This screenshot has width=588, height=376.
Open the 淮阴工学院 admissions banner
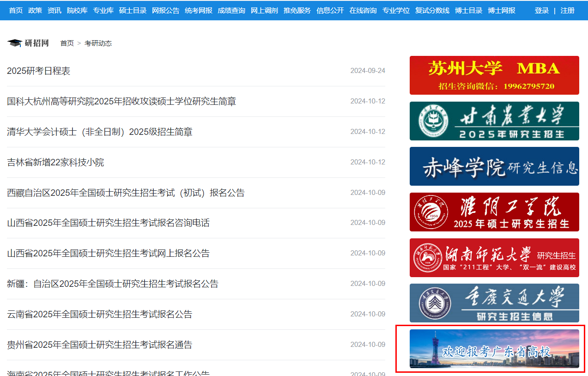(x=494, y=212)
